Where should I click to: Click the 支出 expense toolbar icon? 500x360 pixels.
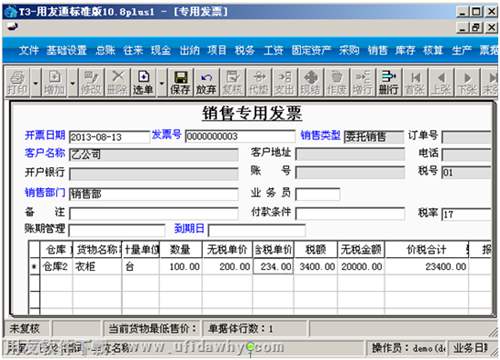pos(284,83)
